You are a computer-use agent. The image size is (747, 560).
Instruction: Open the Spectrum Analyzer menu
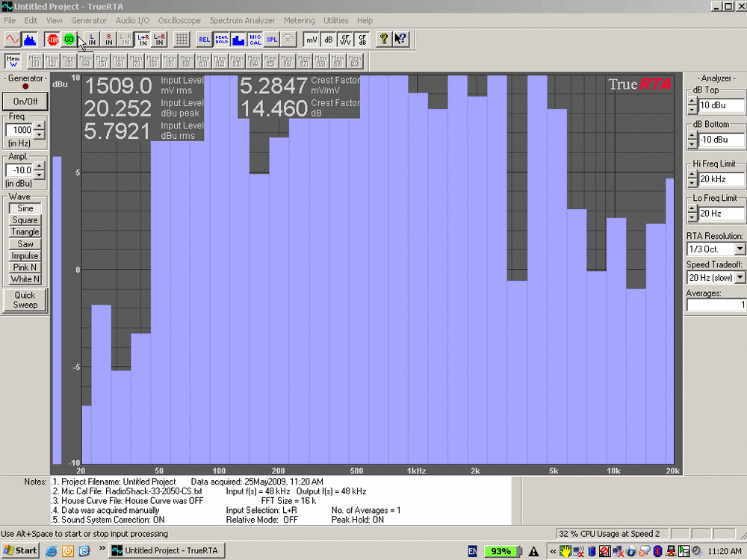coord(242,20)
